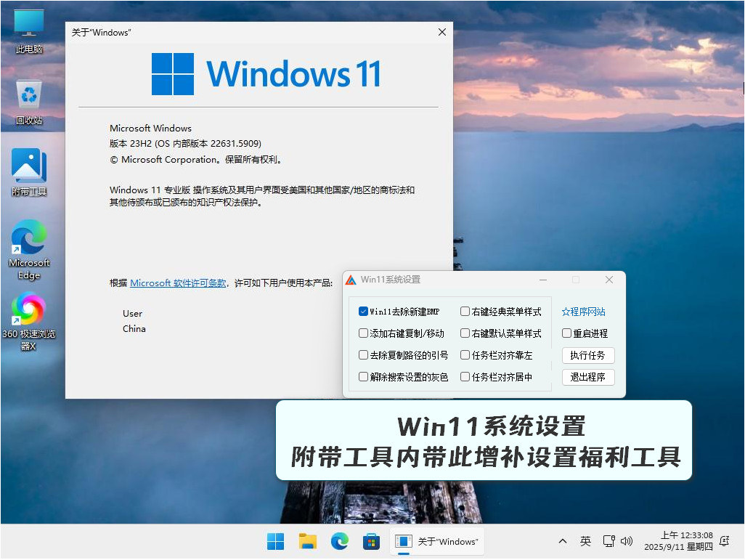Expand the system tray hidden icons chevron
Image resolution: width=745 pixels, height=560 pixels.
tap(563, 541)
